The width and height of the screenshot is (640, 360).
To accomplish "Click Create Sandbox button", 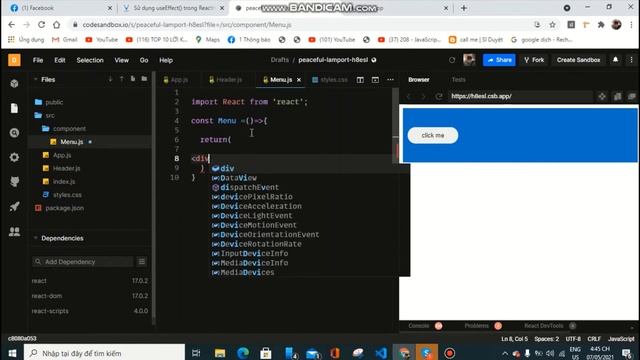I will click(578, 60).
